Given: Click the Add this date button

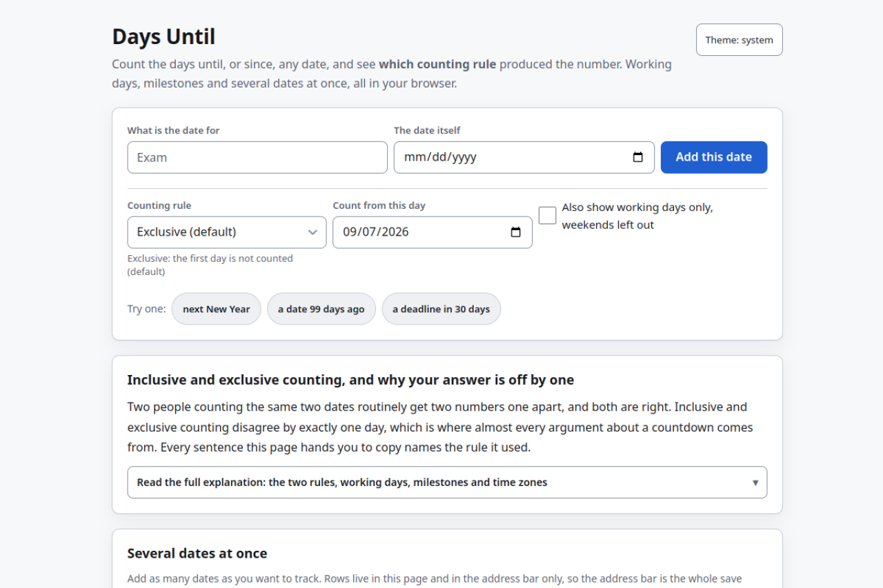Looking at the screenshot, I should [714, 157].
